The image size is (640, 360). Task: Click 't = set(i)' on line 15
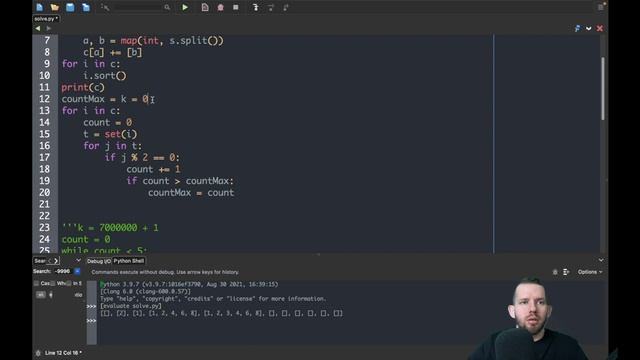point(110,134)
